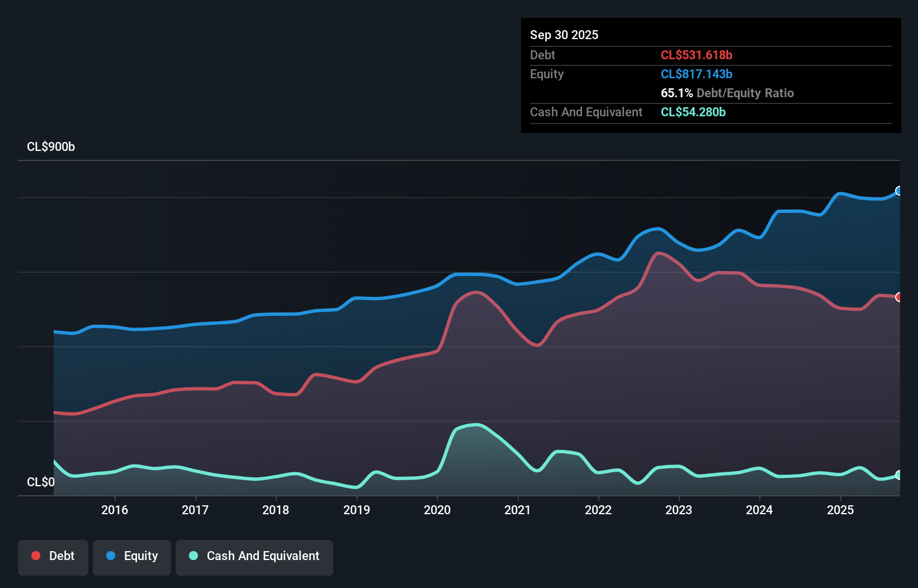This screenshot has width=918, height=588.
Task: Click the teal Cash And Equivalent legend dot
Action: 193,556
